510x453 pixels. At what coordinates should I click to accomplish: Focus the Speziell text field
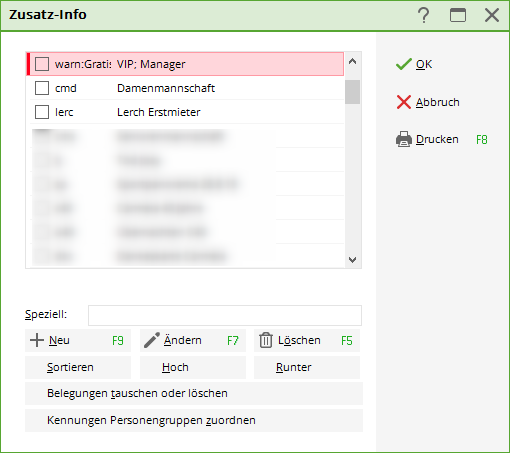click(225, 315)
